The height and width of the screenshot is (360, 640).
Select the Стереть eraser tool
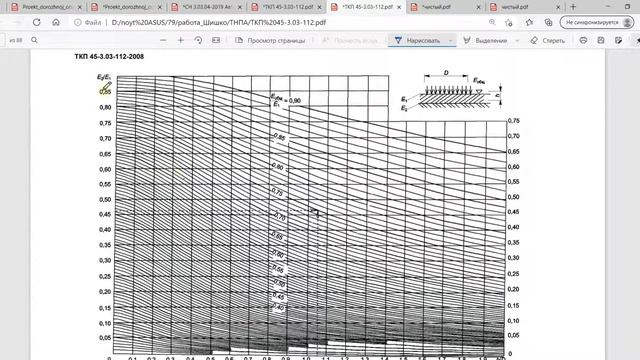point(547,40)
